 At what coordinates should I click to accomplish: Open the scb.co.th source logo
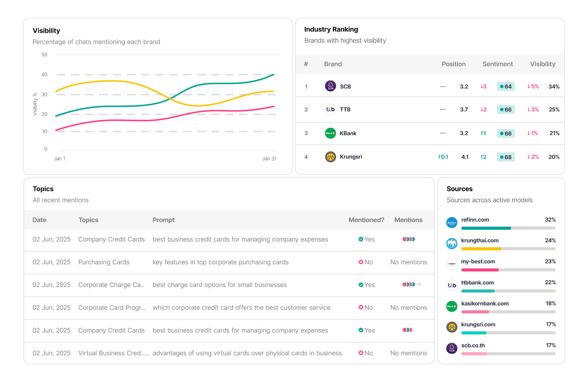pos(452,348)
